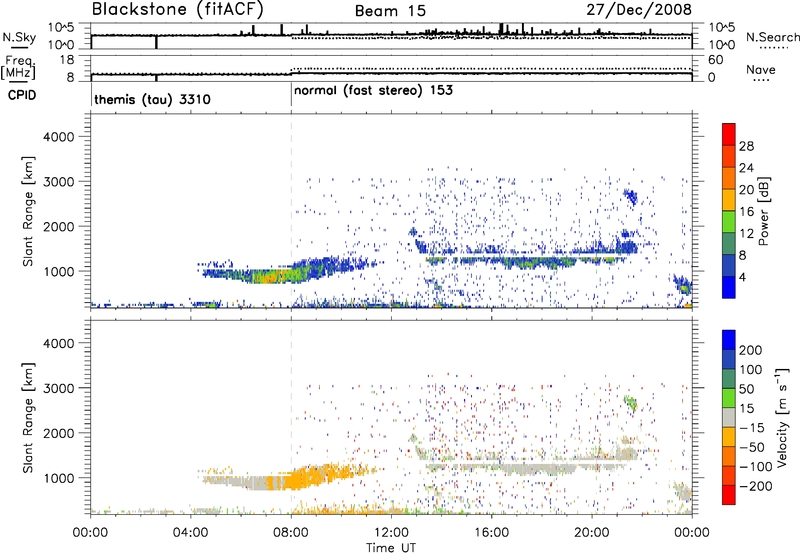Click the velocity panel 'Slant Range [km]' label

28,417
